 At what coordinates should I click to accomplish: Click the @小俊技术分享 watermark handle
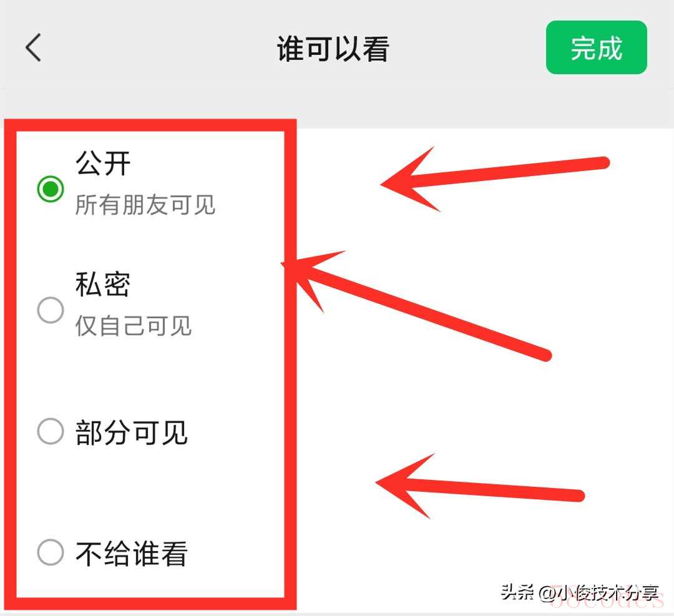[x=598, y=593]
